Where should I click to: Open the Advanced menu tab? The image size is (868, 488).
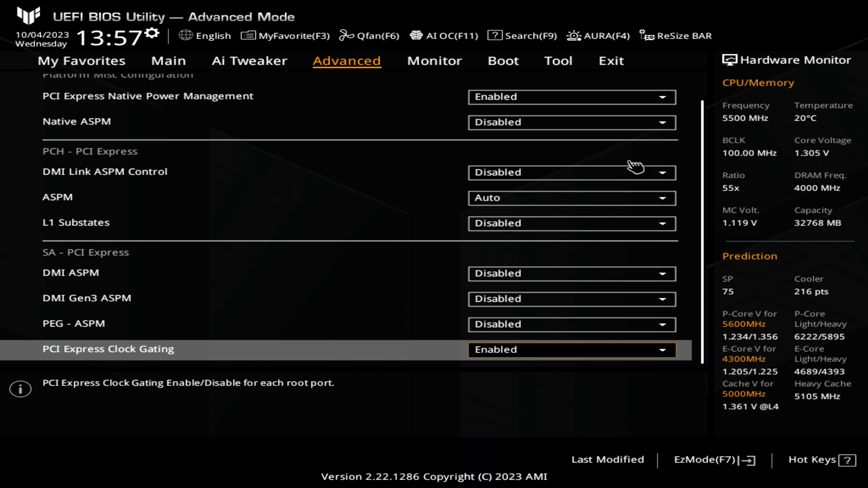tap(346, 60)
